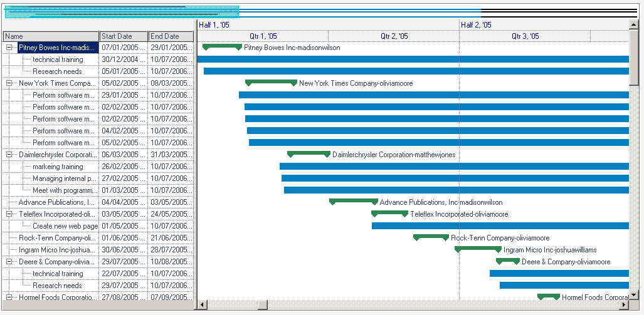The height and width of the screenshot is (315, 644).
Task: Click start date 30/12/2004 cell
Action: coord(124,59)
